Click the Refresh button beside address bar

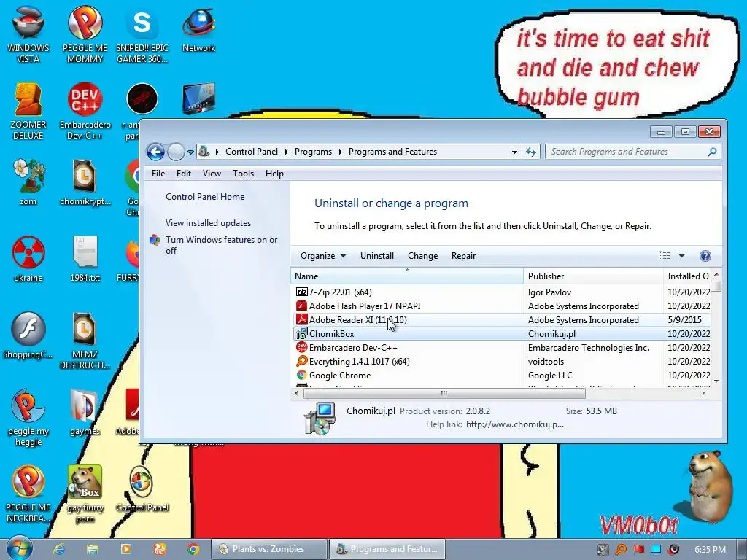(531, 152)
